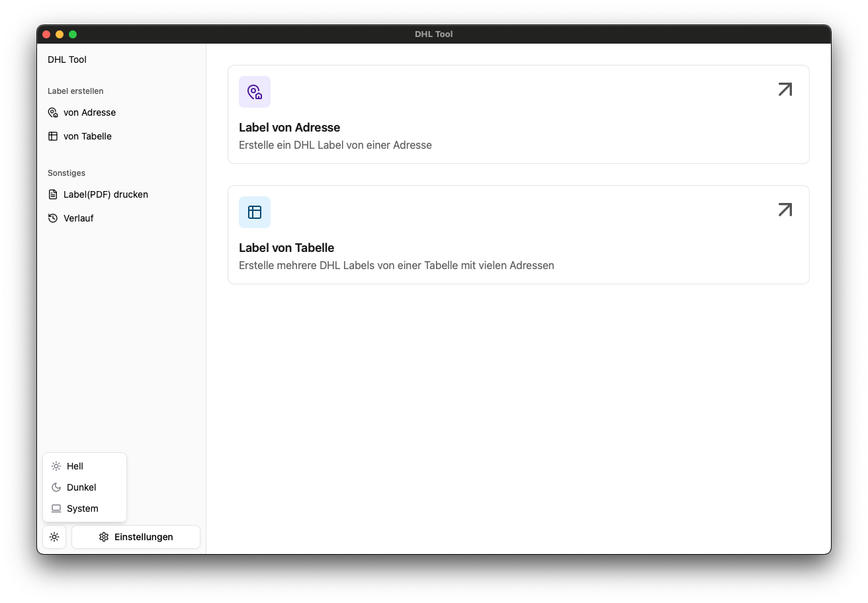Click the map pin icon beside von Adresse
The width and height of the screenshot is (868, 603).
point(53,112)
